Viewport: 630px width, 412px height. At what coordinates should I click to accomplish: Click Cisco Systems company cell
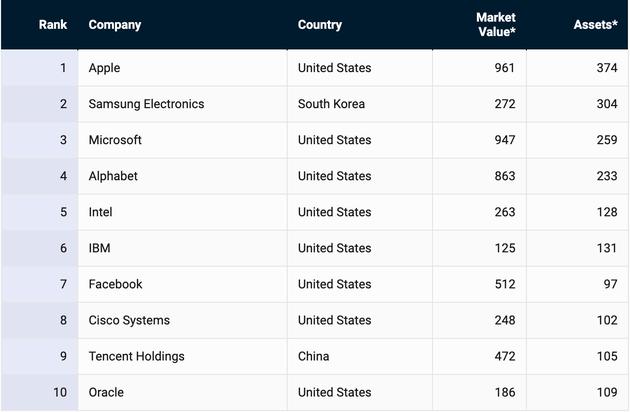coord(129,320)
